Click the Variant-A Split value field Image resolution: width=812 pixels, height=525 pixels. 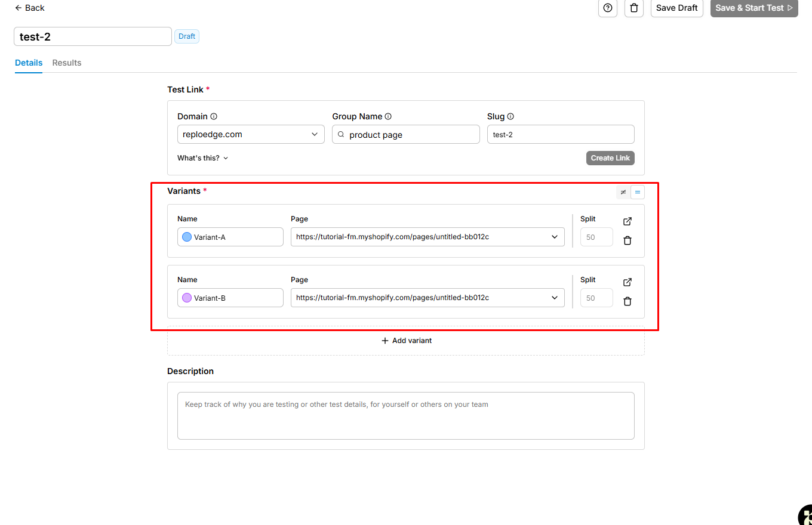(596, 237)
